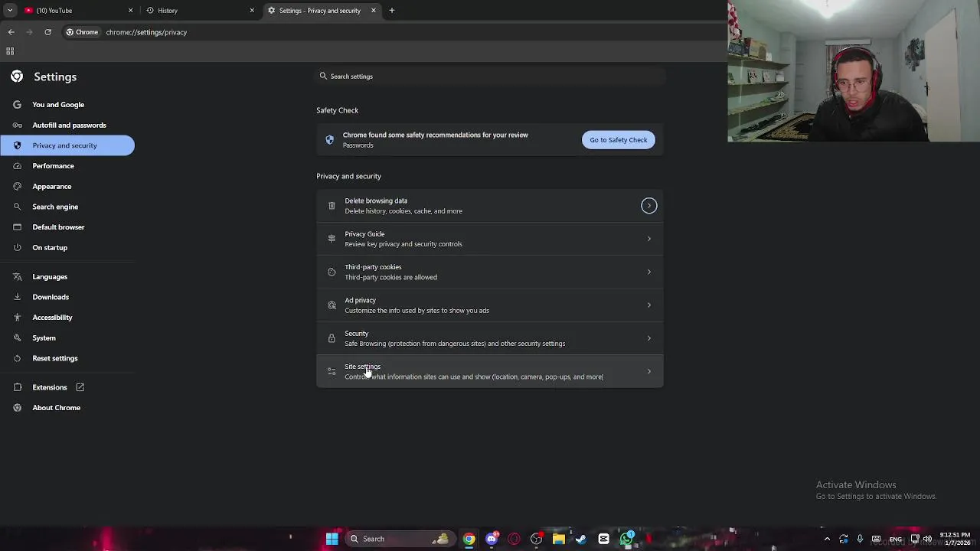This screenshot has height=551, width=980.
Task: Click the puzzle piece icon for Extensions
Action: 17,387
